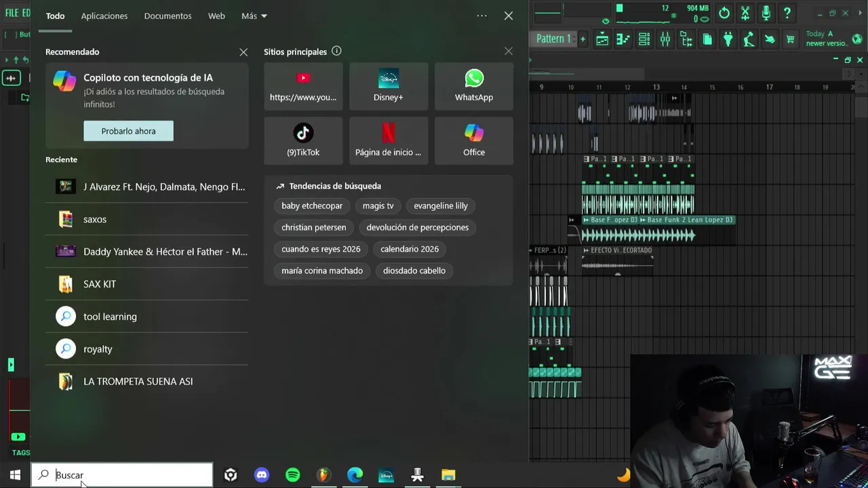Click FL Studio undo history icon
The width and height of the screenshot is (868, 488).
tap(724, 13)
